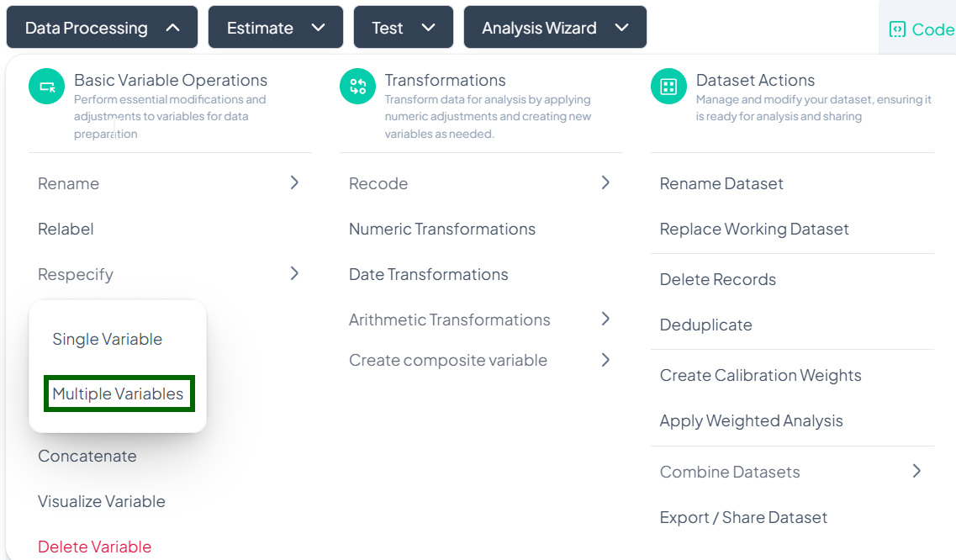Choose Visualize Variable option

click(x=102, y=501)
